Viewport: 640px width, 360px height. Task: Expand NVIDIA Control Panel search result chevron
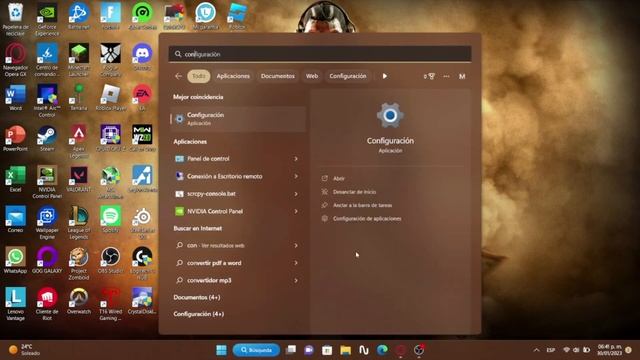click(296, 211)
